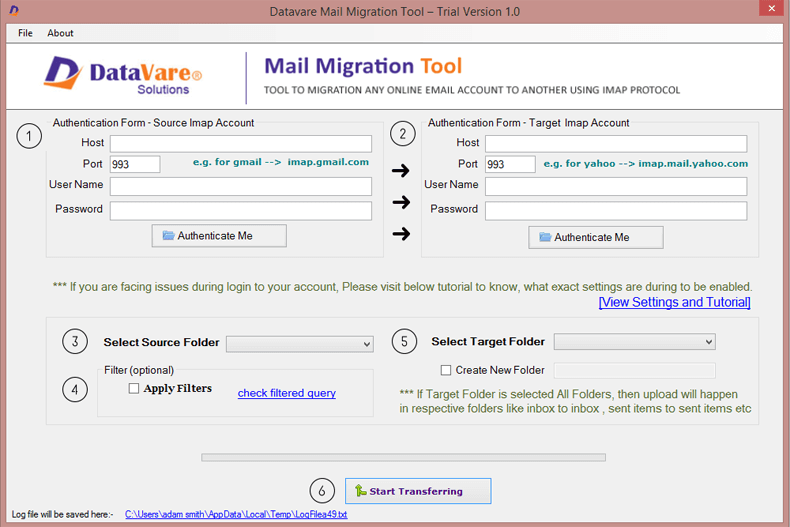Click the source Host input field
The width and height of the screenshot is (790, 527).
click(240, 144)
